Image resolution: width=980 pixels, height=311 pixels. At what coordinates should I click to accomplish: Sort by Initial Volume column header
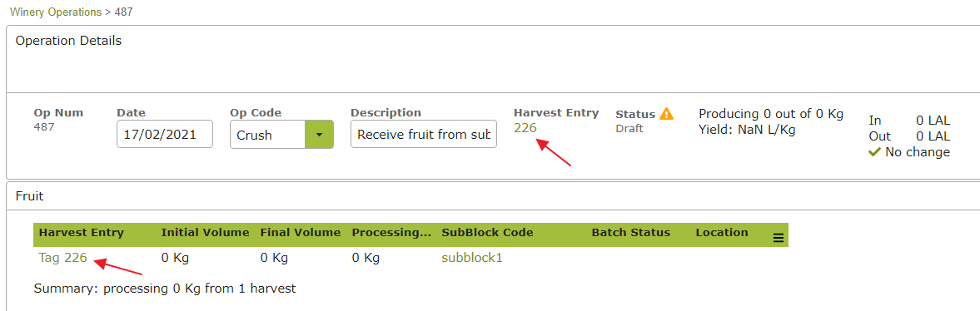[x=206, y=233]
